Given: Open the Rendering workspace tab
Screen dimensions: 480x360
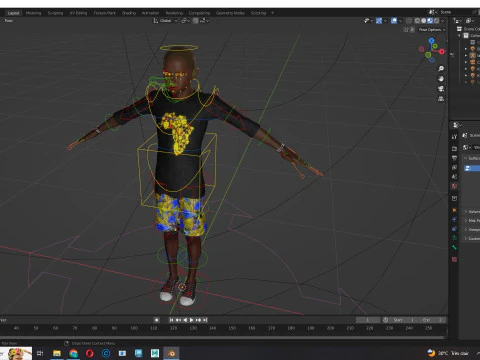Looking at the screenshot, I should pos(174,13).
